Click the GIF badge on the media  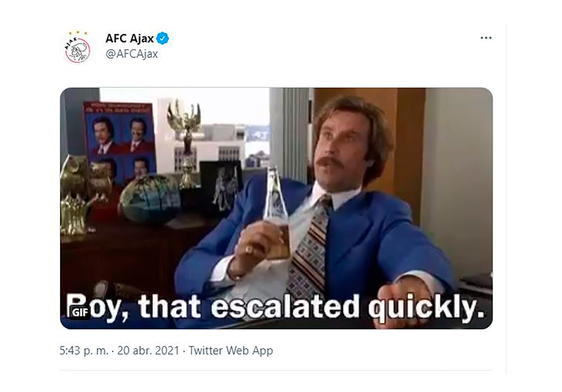click(x=80, y=312)
